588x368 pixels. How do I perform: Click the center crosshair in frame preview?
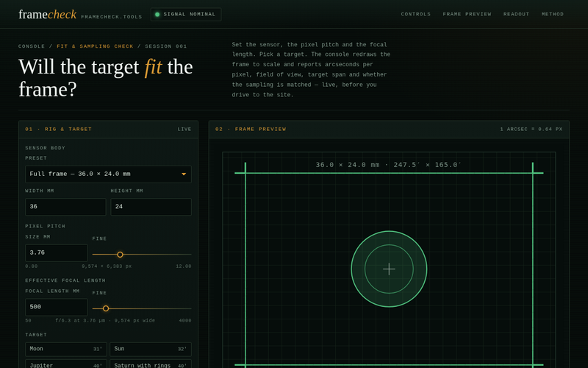(389, 269)
